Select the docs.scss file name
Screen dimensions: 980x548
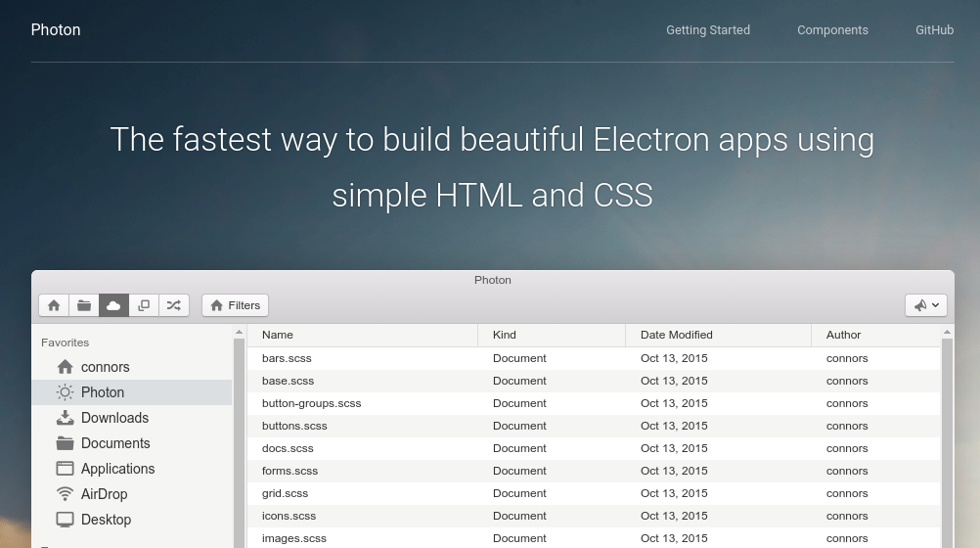pyautogui.click(x=288, y=448)
